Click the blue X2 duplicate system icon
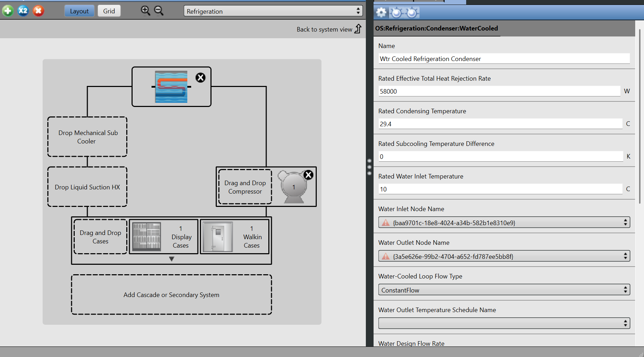 23,11
